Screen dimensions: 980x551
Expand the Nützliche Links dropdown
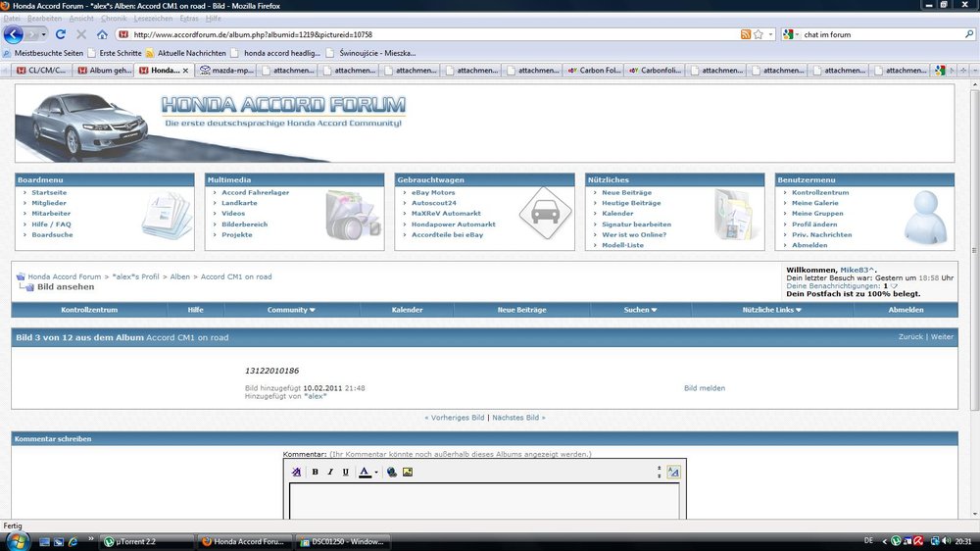point(772,310)
